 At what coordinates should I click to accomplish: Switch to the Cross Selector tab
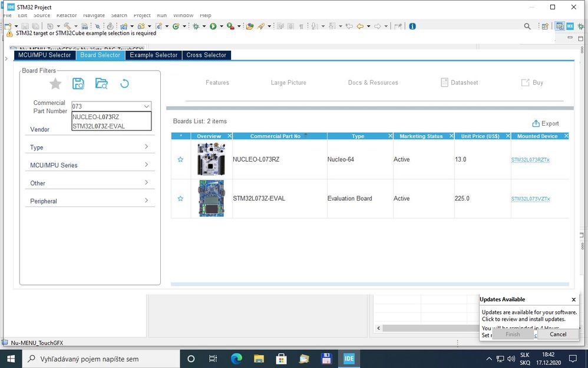click(x=206, y=55)
